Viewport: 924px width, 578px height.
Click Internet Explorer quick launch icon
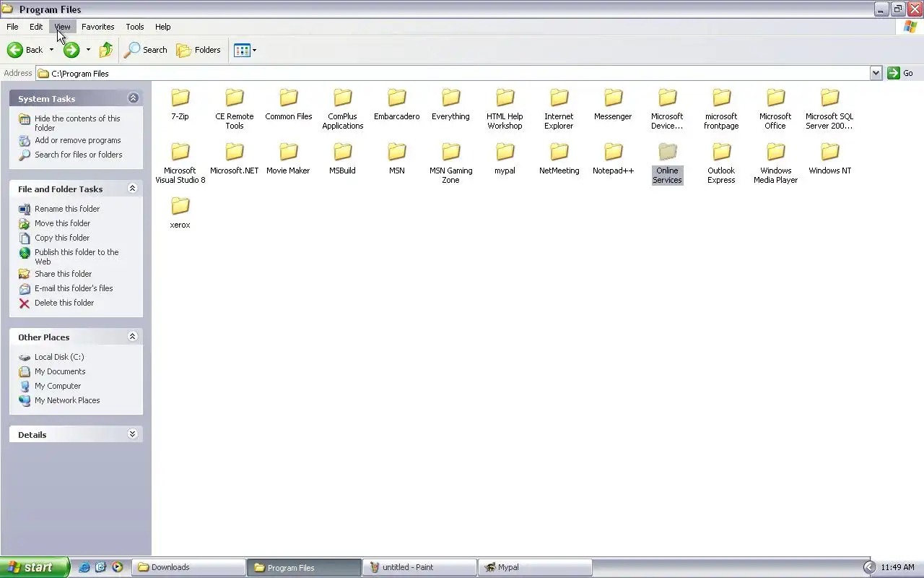[84, 567]
